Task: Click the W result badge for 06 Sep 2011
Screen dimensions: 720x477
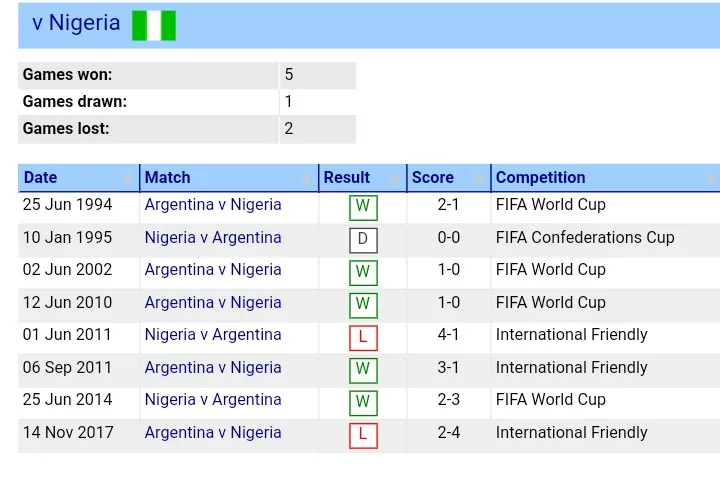Action: pyautogui.click(x=363, y=370)
